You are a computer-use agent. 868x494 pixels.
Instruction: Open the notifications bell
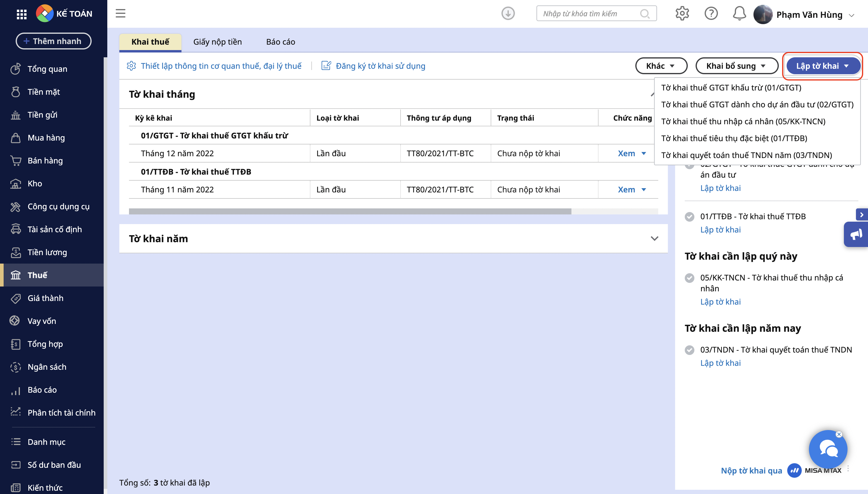point(739,14)
